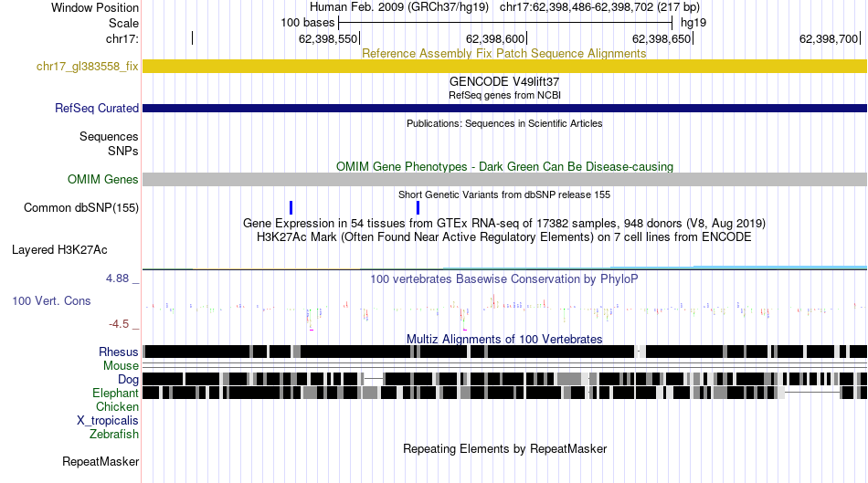Click the GENCODE V49lift37 track title

504,82
